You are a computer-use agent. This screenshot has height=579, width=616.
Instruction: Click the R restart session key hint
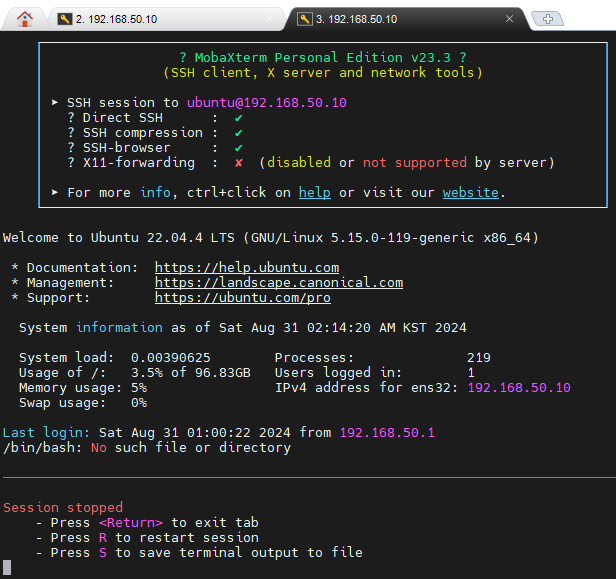(103, 538)
